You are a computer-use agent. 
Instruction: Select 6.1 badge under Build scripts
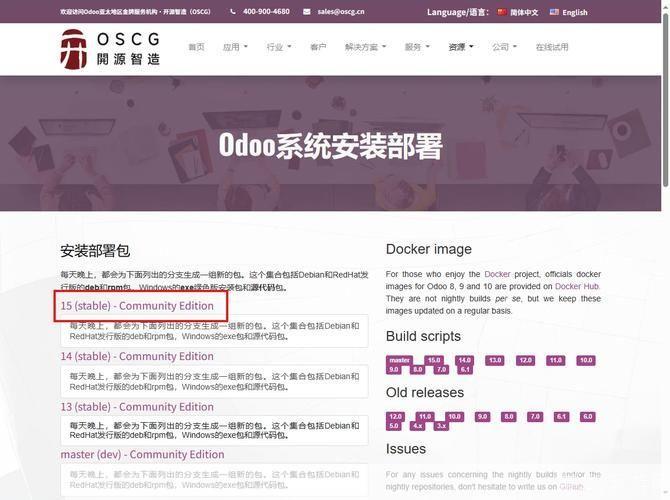tap(465, 369)
